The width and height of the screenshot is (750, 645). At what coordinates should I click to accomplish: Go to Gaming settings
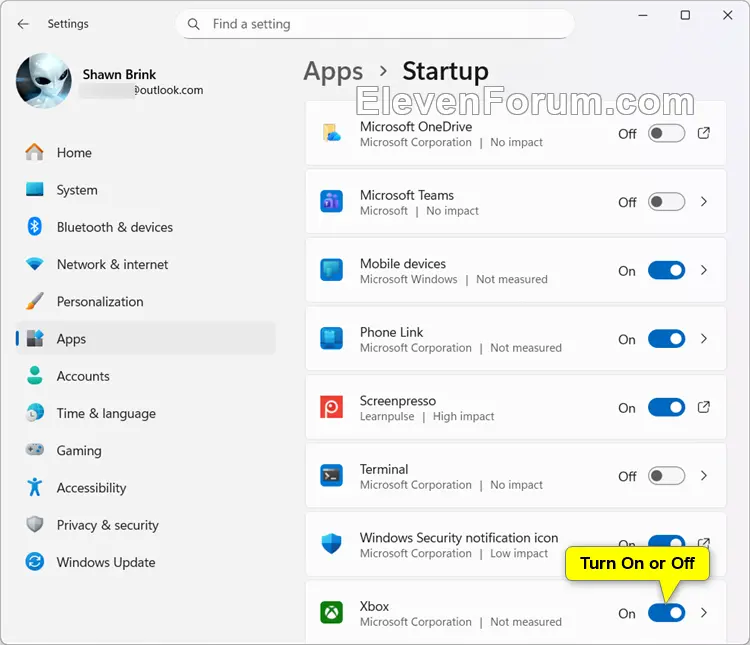point(146,450)
